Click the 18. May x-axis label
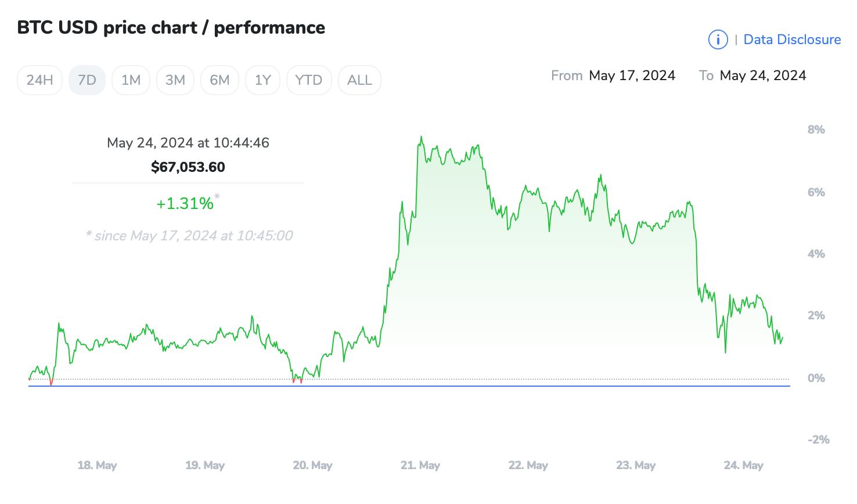This screenshot has height=504, width=857. click(x=97, y=465)
